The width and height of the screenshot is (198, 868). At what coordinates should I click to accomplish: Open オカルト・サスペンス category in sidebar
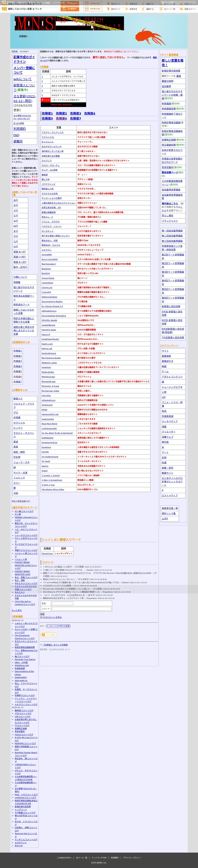(24, 435)
